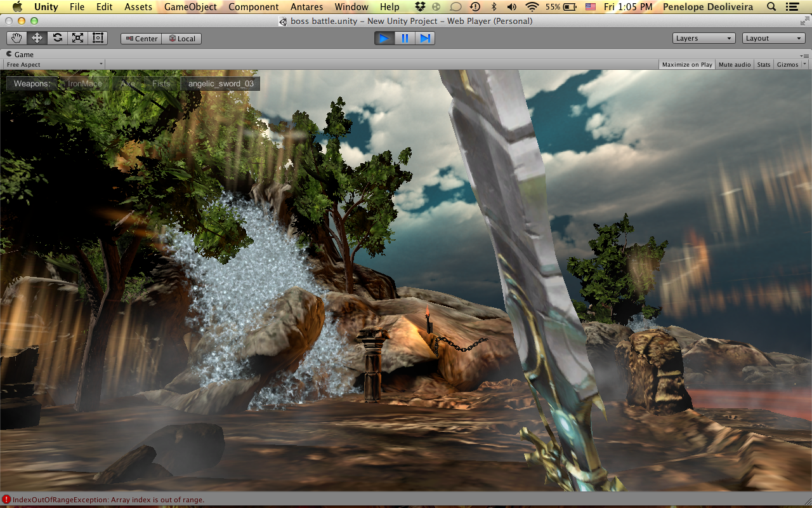Click the Step frame button

point(425,38)
